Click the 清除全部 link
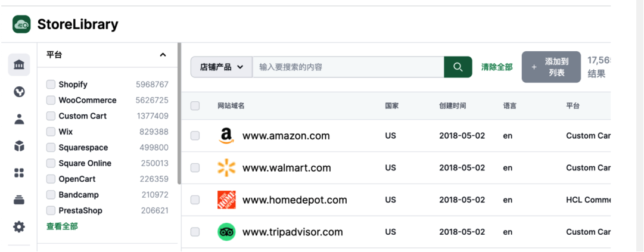The width and height of the screenshot is (644, 252). [x=497, y=67]
